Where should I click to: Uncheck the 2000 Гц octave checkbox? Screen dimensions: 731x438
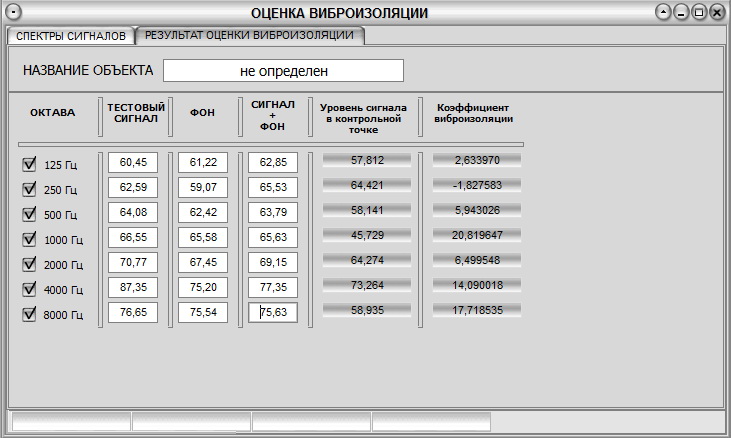[x=29, y=264]
